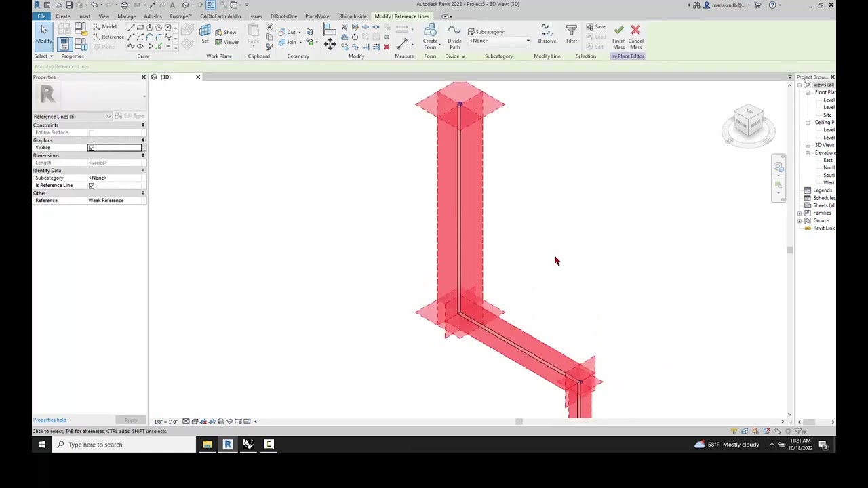
Task: Open the ribbon Subcategory dropdown
Action: point(499,41)
